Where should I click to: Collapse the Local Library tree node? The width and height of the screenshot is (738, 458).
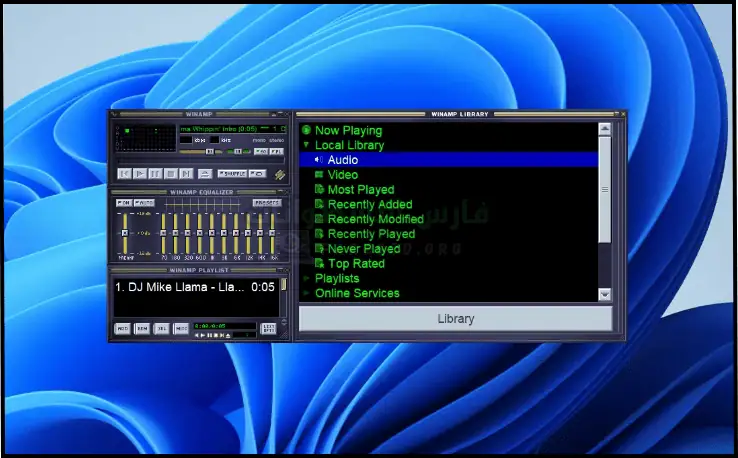tap(307, 145)
